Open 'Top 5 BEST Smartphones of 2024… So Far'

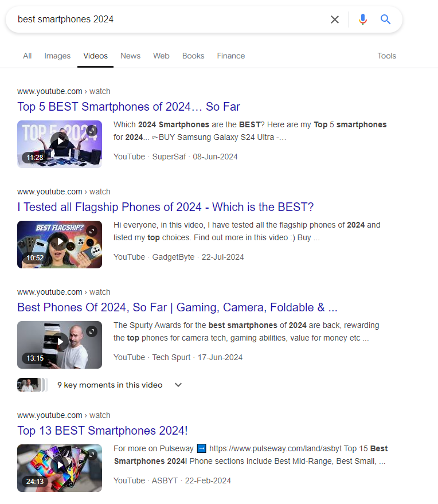[x=128, y=107]
